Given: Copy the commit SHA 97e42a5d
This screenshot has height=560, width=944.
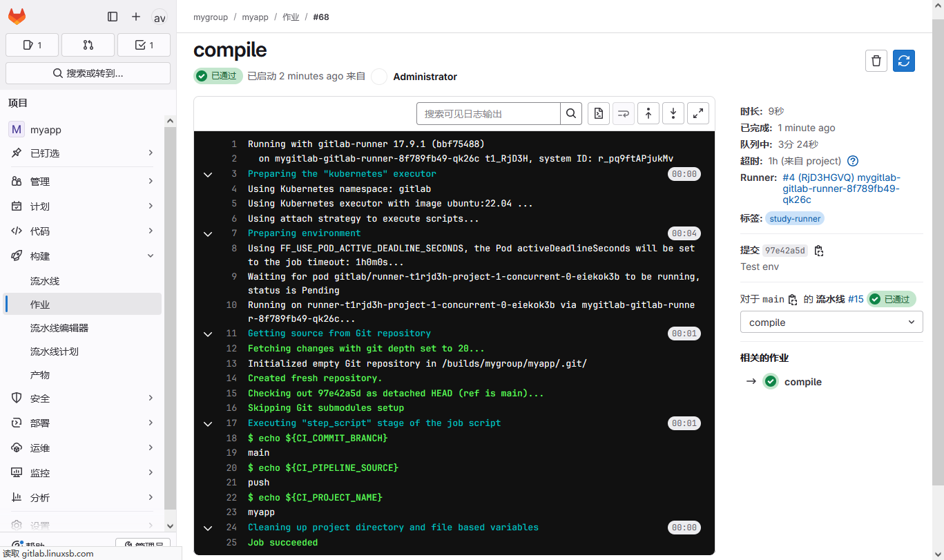Looking at the screenshot, I should click(x=819, y=251).
